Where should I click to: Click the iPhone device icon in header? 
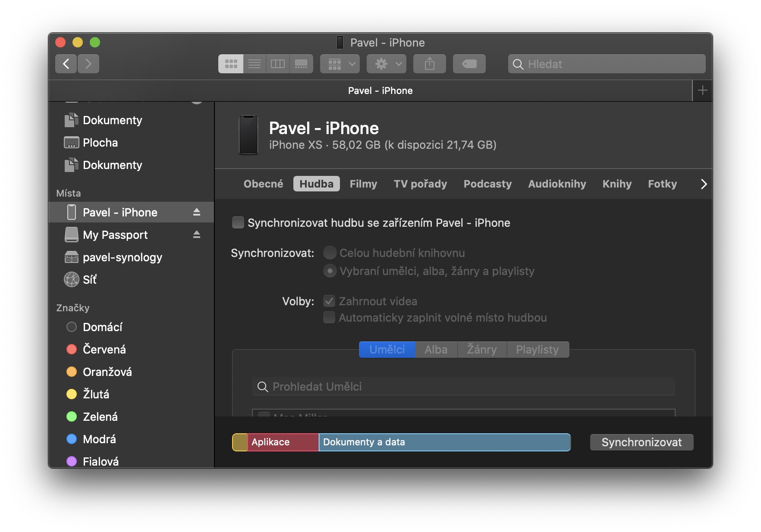[248, 135]
